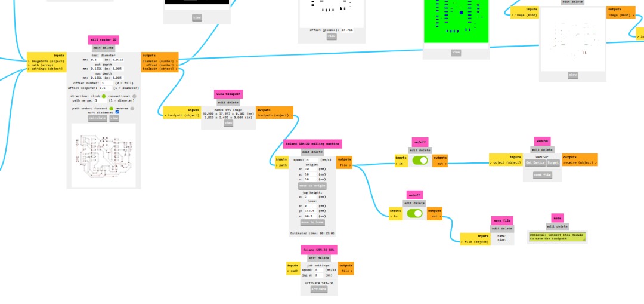
Task: Click file (object) input of save file
Action: (475, 241)
